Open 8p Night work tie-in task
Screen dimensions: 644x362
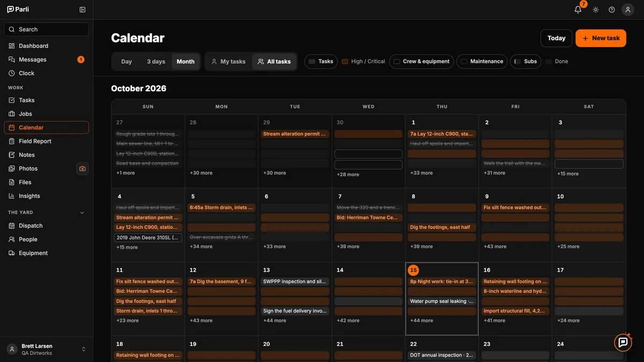click(x=442, y=282)
